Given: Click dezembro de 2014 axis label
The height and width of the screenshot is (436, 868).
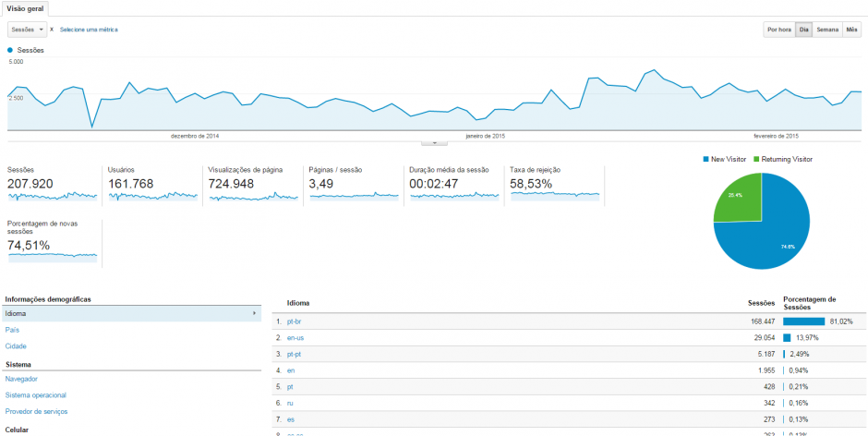Looking at the screenshot, I should tap(194, 136).
